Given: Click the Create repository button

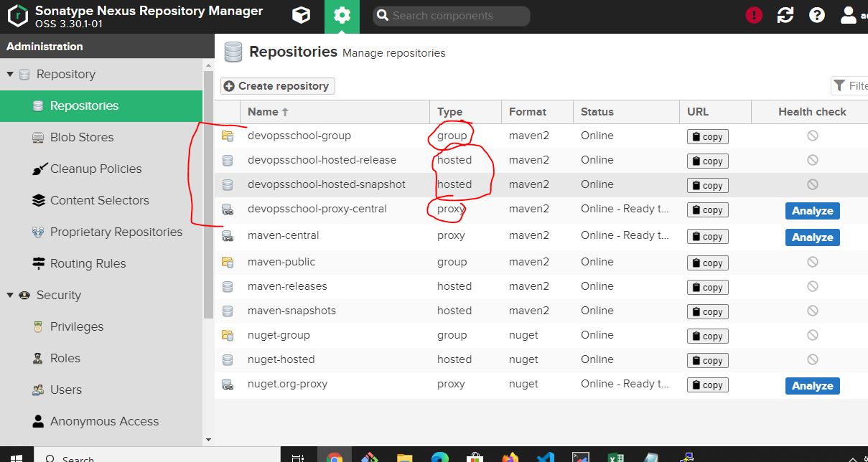Looking at the screenshot, I should tap(278, 86).
